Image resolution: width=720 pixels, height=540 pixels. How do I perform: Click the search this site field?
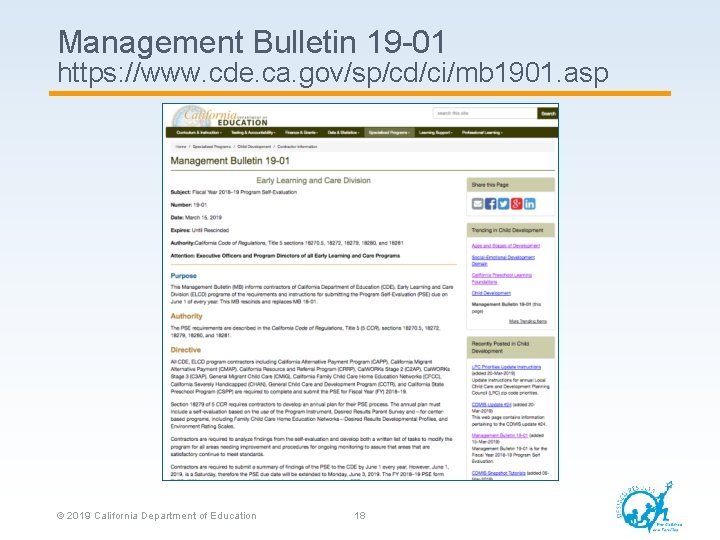(484, 113)
